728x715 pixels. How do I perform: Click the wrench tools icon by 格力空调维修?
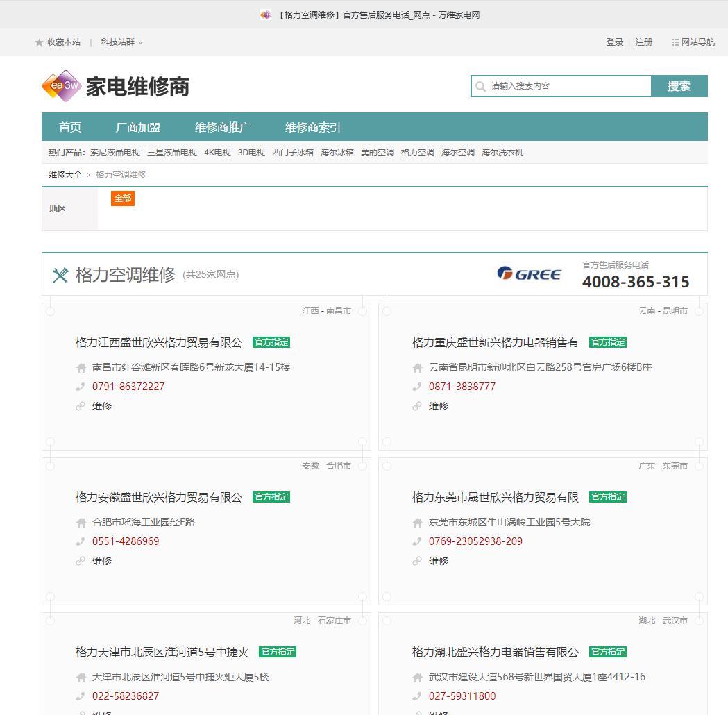[x=60, y=276]
